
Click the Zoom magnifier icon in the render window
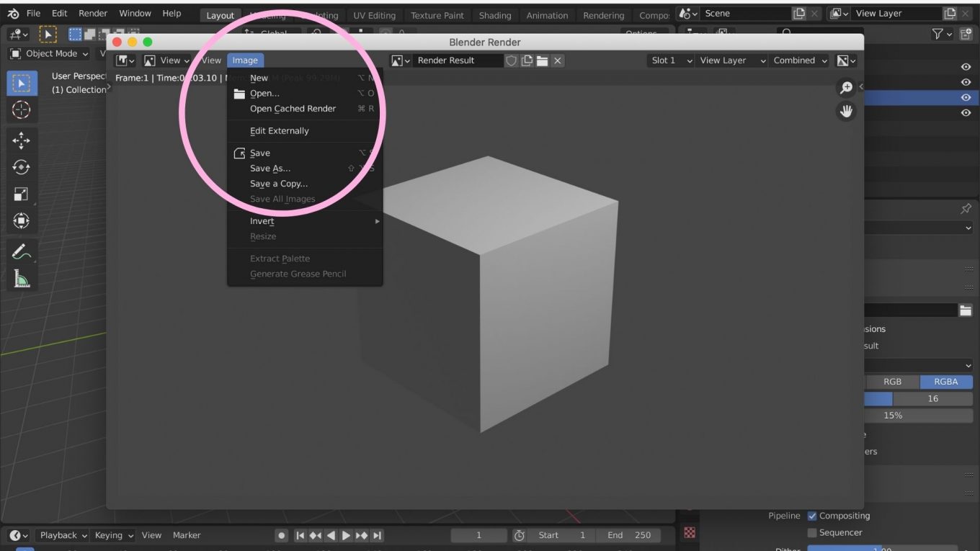[x=845, y=87]
